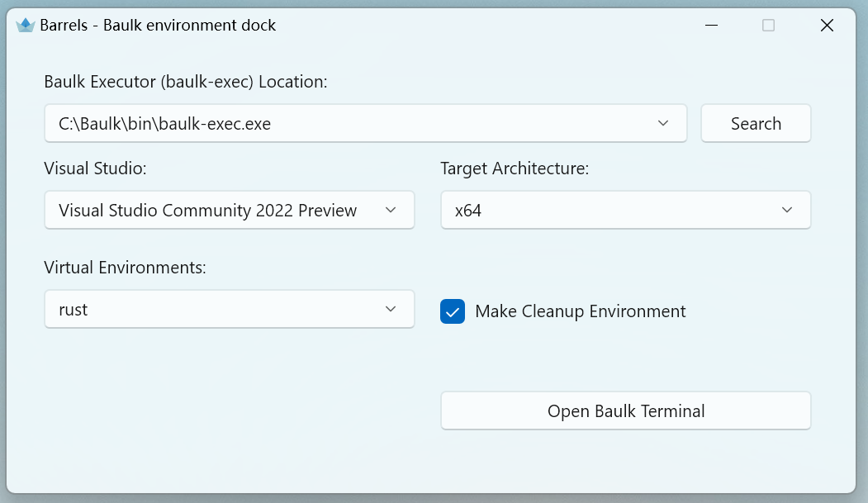Open the Visual Studio version dropdown

pos(229,211)
